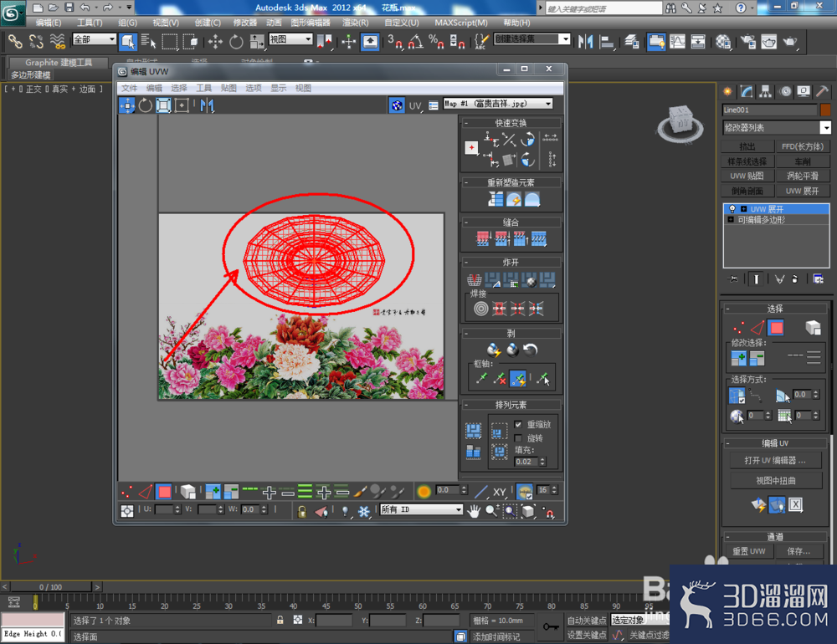Screen dimensions: 837x644
Task: Select polygon sub-object mode in Edit UVW bottom bar
Action: tap(164, 492)
